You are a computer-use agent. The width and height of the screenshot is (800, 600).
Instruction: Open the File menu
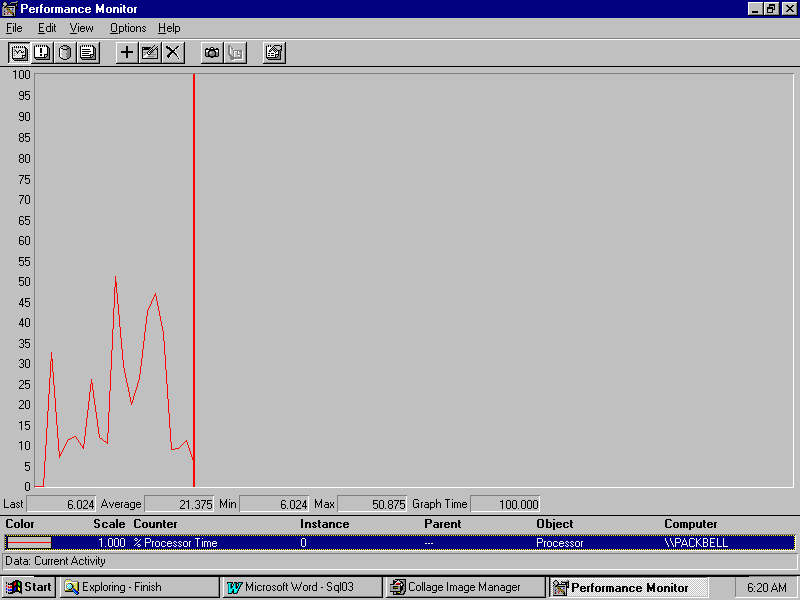14,28
